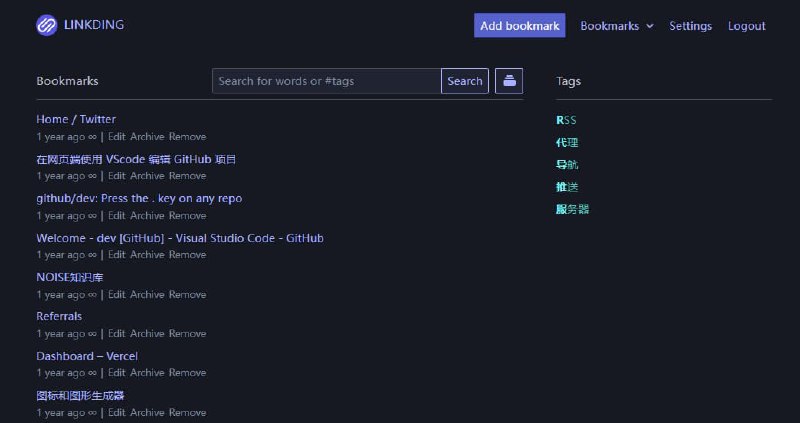Remove the 图标和图形生成器 bookmark
Viewport: 800px width, 423px height.
click(188, 413)
